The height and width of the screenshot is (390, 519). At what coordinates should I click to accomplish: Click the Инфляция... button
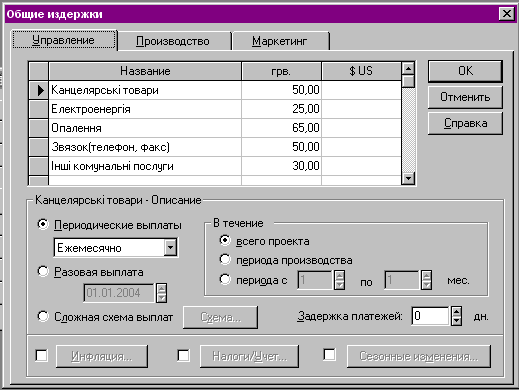tap(102, 357)
